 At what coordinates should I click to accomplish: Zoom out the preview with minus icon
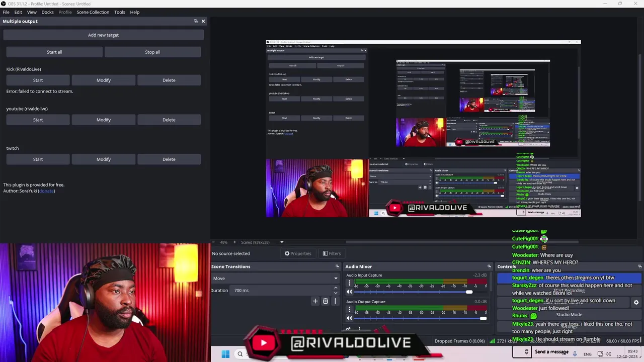coord(213,242)
